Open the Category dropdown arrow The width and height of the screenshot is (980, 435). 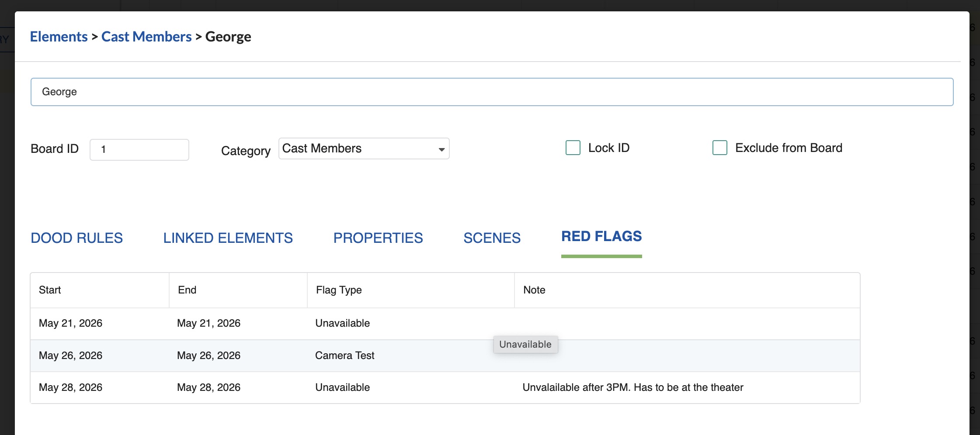[441, 148]
